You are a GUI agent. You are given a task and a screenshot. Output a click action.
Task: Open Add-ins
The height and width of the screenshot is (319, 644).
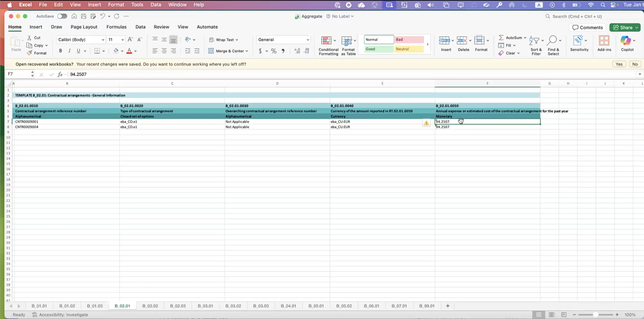(x=604, y=44)
